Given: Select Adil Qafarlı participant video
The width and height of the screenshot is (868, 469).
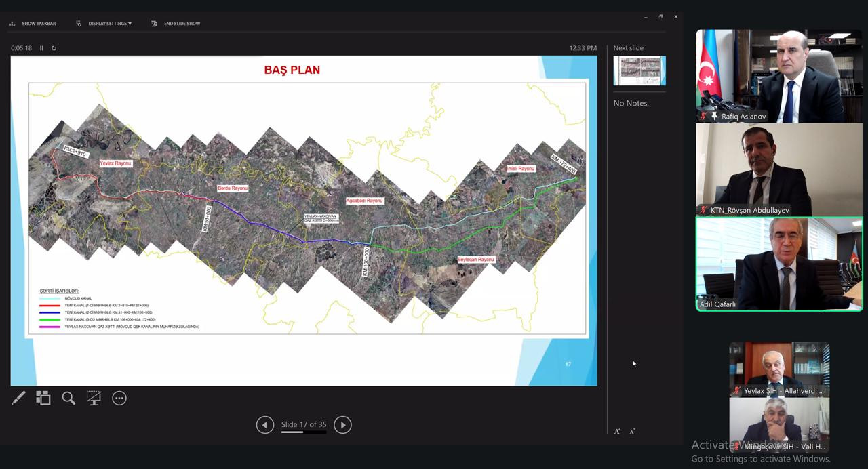Looking at the screenshot, I should pyautogui.click(x=779, y=264).
